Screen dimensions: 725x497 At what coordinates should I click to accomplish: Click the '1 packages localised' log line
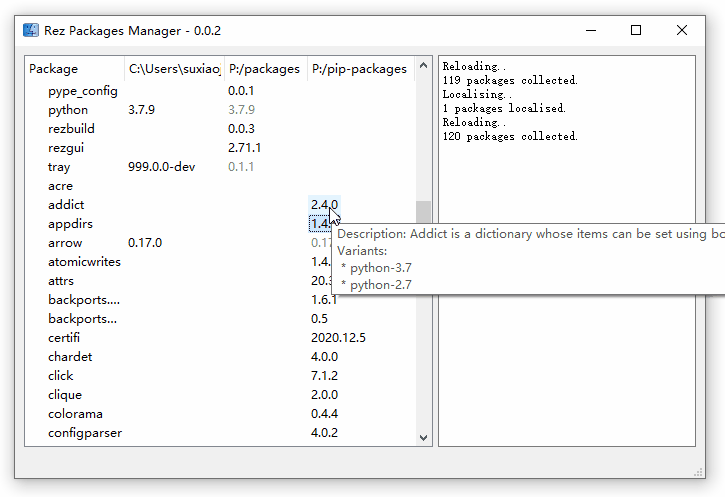click(504, 108)
